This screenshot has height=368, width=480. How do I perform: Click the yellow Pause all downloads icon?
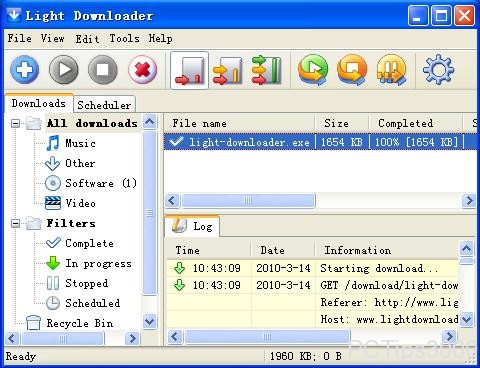pyautogui.click(x=391, y=70)
